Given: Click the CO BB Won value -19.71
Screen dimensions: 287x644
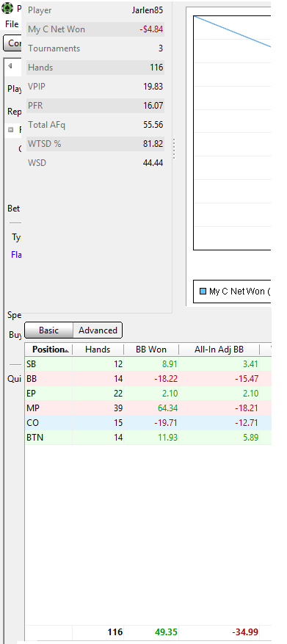Looking at the screenshot, I should 165,423.
